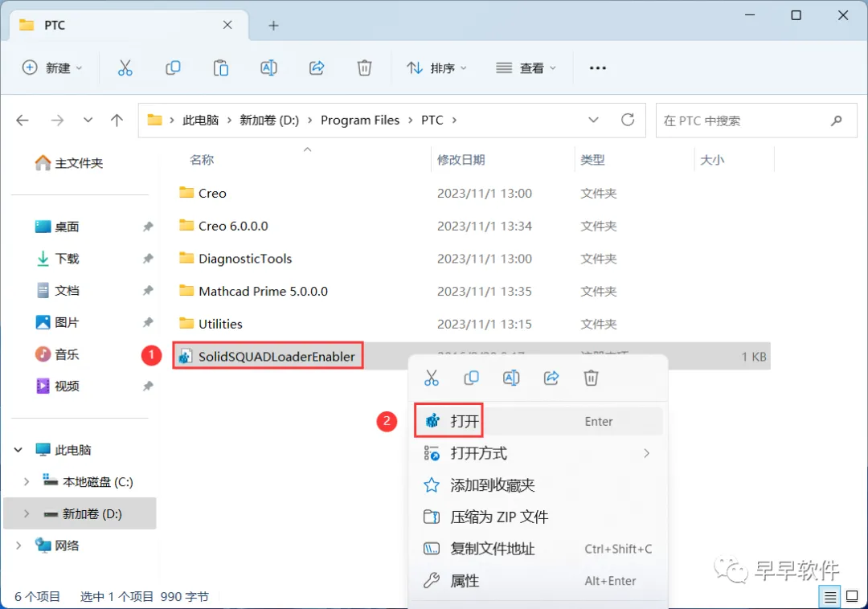Open the three-dot more options menu

[598, 68]
